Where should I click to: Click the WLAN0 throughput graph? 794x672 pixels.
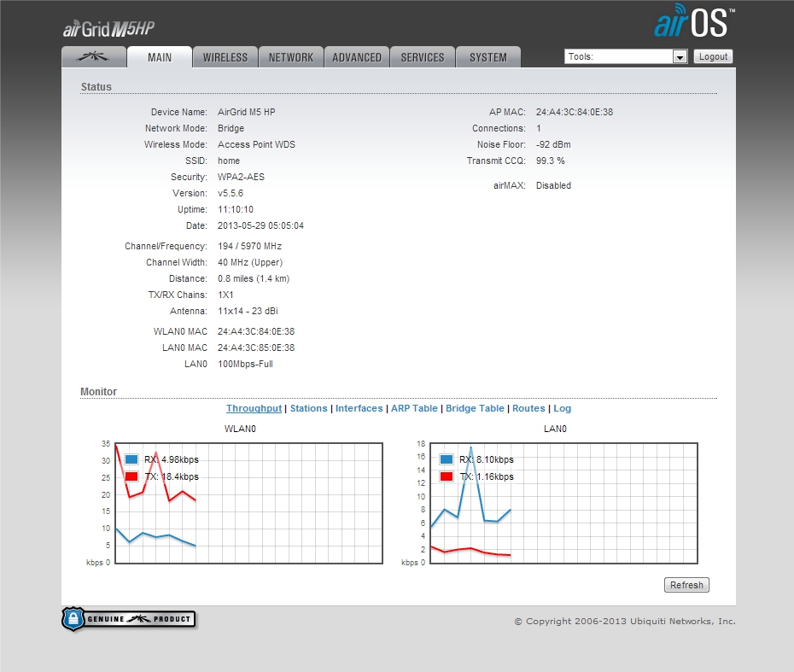click(x=248, y=504)
